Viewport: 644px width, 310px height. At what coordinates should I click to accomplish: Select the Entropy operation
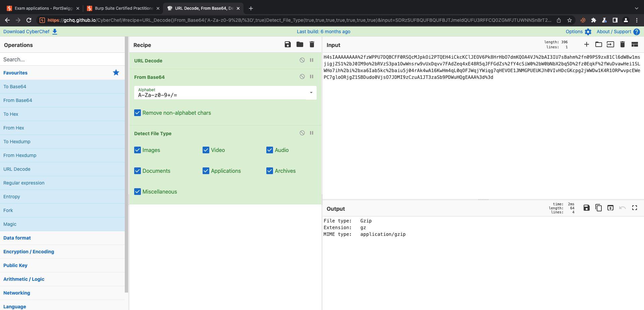tap(62, 197)
